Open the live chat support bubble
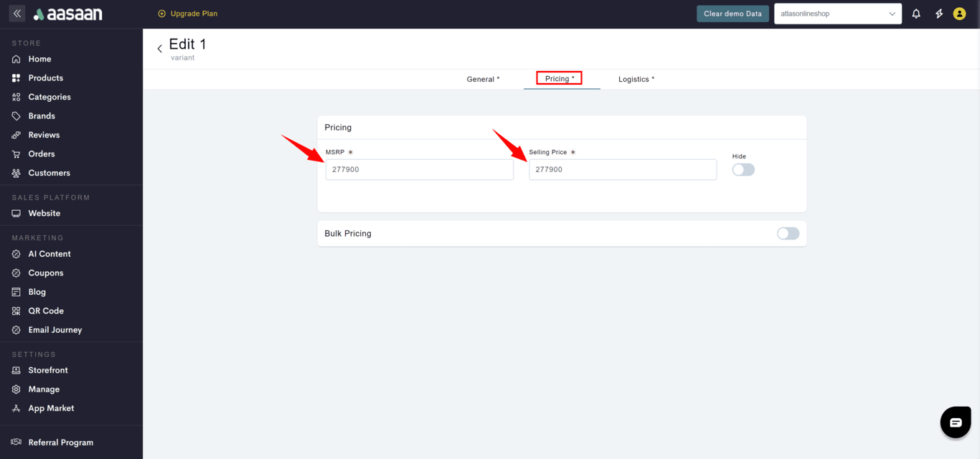980x459 pixels. click(955, 422)
